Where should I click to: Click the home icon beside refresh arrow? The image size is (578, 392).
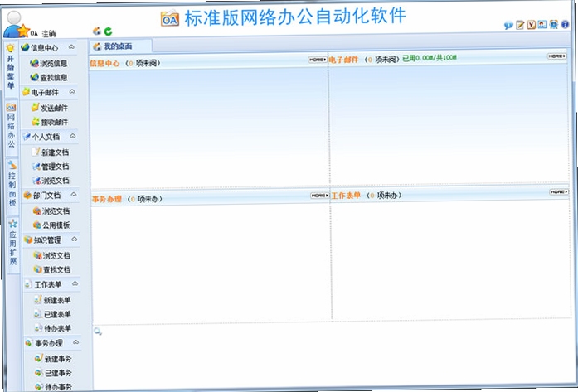point(97,31)
